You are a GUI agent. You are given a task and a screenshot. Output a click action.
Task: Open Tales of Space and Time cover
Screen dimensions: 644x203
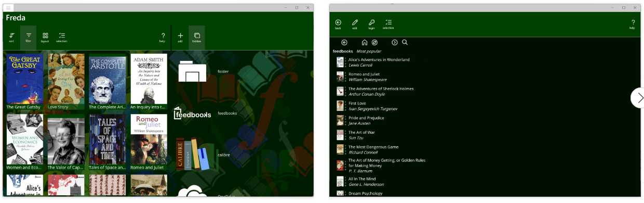[108, 139]
